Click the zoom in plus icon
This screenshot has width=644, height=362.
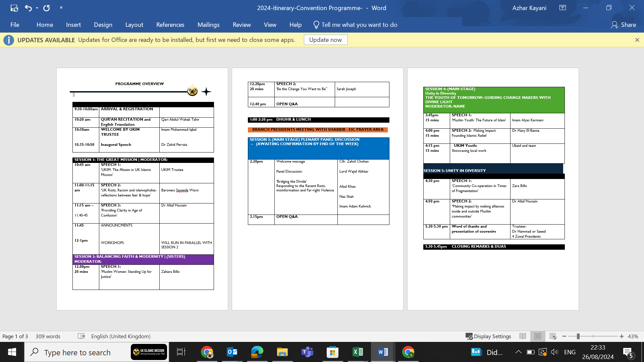click(622, 336)
